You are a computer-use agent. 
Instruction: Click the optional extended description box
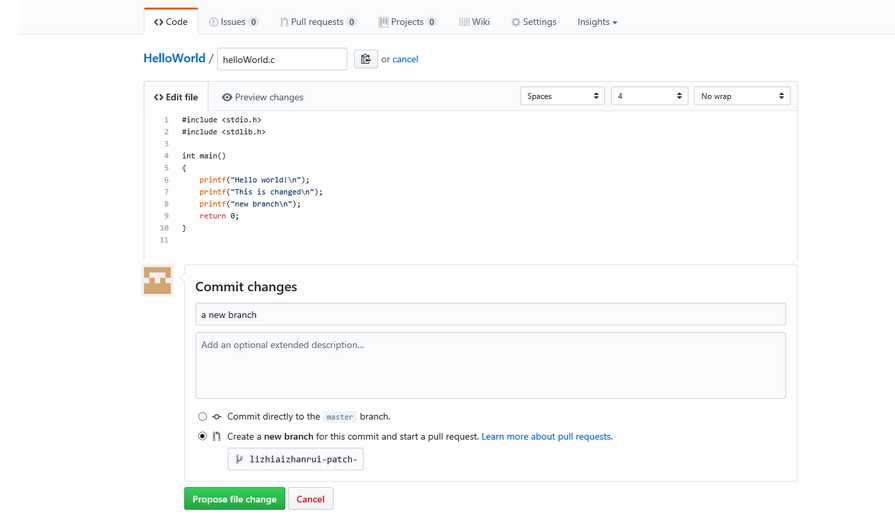(x=490, y=365)
